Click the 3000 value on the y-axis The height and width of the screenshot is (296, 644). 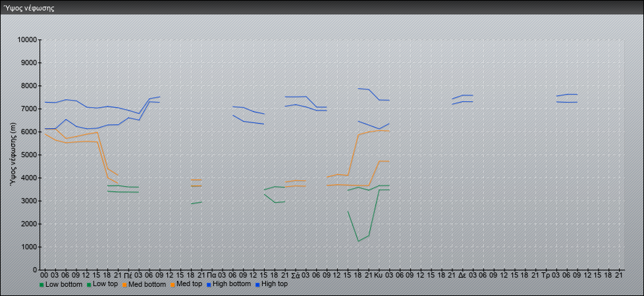pos(29,201)
